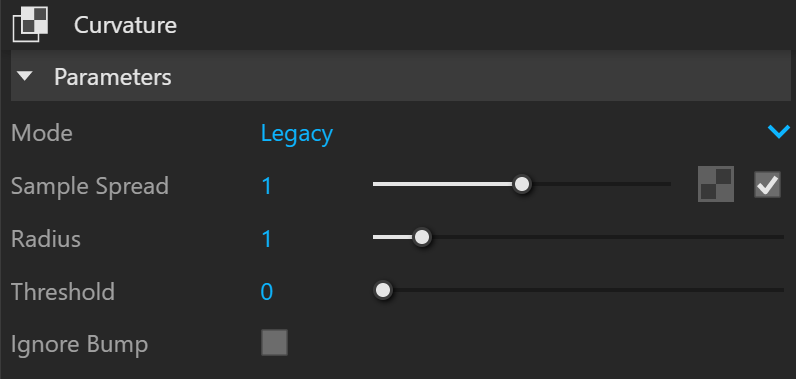
Task: Uncheck the Sample Spread checkbox
Action: 767,184
